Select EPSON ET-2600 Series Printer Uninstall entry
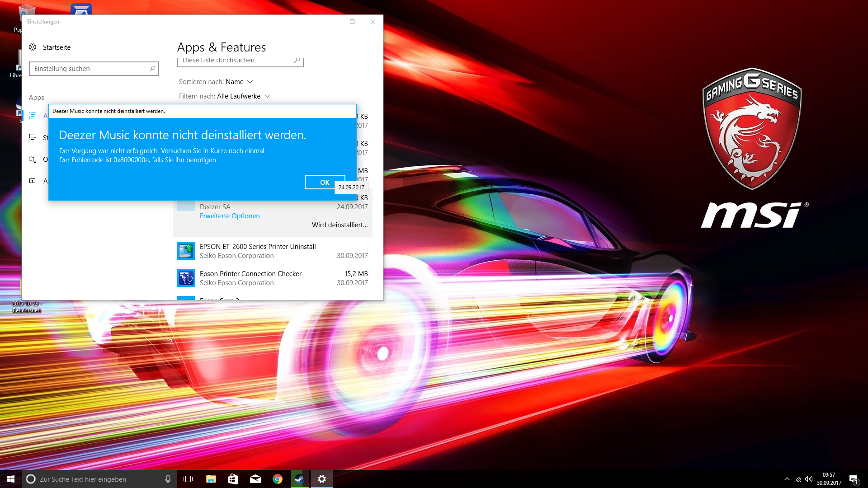 click(x=258, y=247)
